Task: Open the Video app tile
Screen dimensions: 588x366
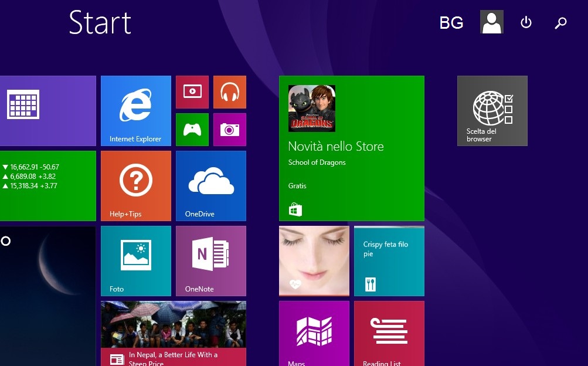Action: point(192,92)
